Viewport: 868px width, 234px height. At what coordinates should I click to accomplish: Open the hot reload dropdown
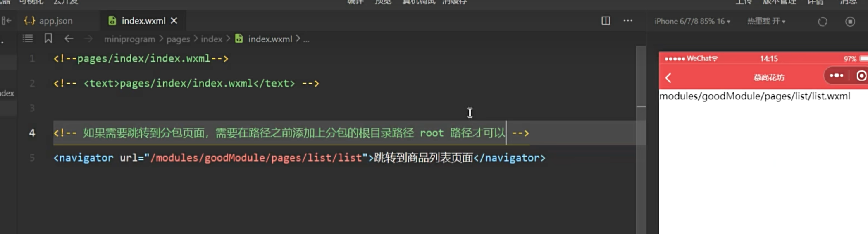pos(766,21)
